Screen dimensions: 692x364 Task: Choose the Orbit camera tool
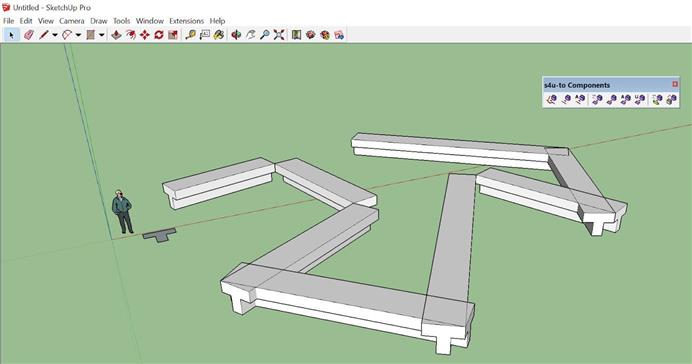[x=236, y=35]
